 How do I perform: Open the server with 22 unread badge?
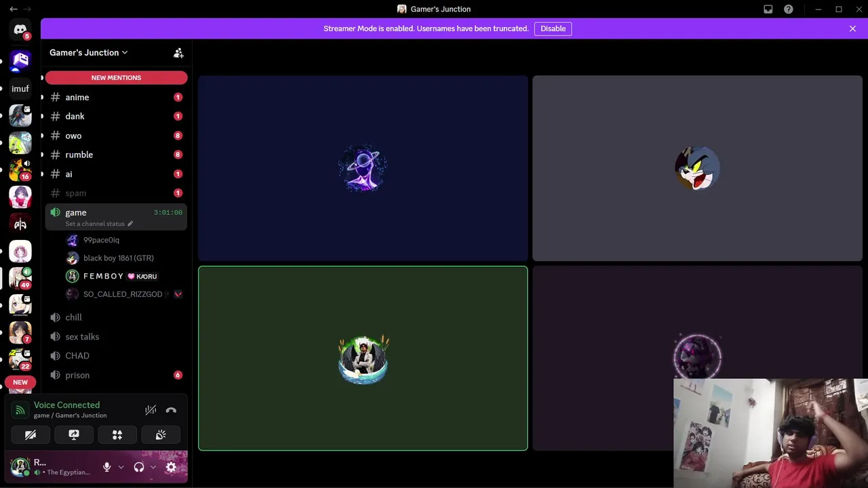(20, 359)
